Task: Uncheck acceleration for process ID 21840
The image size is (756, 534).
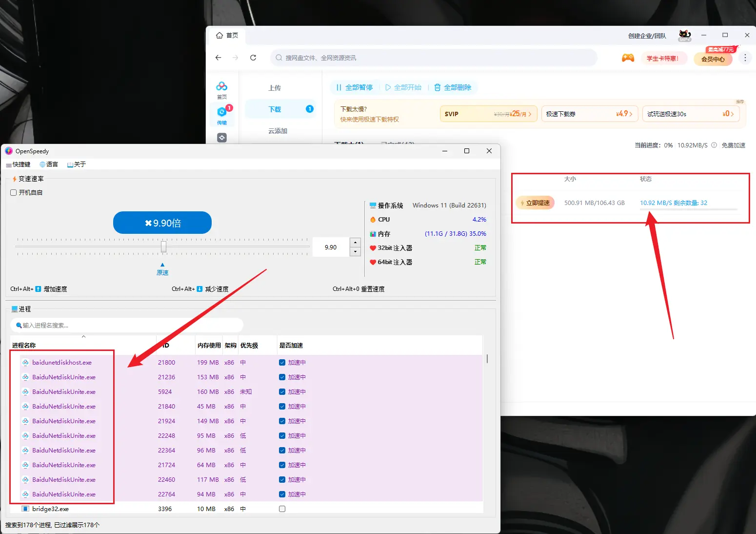Action: tap(282, 407)
